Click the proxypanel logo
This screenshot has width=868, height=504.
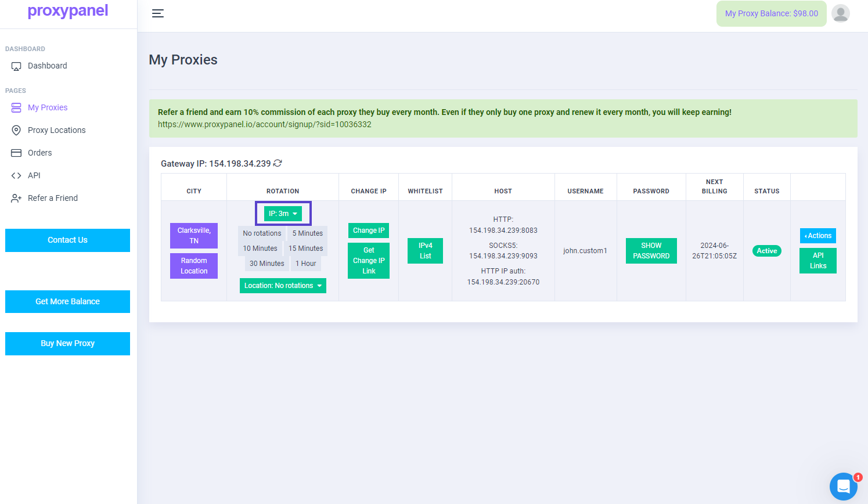[x=67, y=10]
